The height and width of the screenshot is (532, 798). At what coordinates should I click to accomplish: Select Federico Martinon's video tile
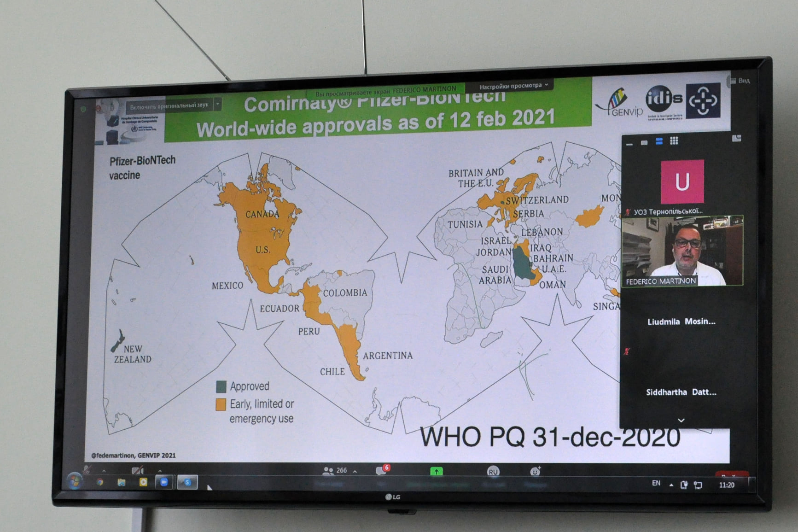682,251
